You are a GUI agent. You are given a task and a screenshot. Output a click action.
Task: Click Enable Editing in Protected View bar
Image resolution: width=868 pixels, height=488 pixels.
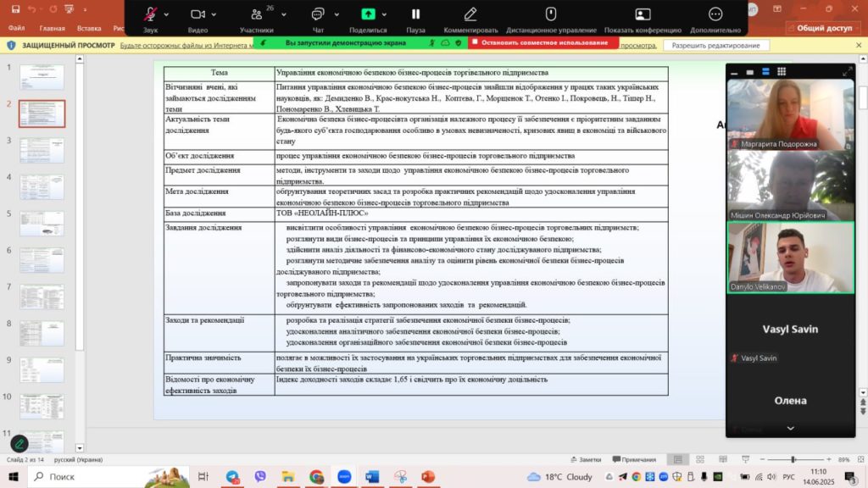click(716, 46)
